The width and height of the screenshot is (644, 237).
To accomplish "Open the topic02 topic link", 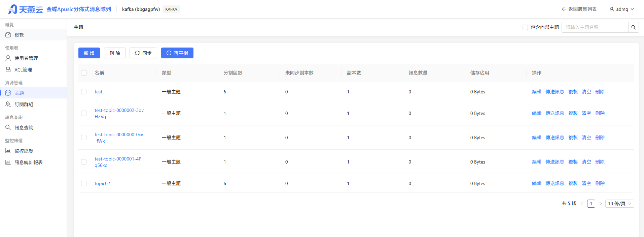I will click(x=102, y=183).
